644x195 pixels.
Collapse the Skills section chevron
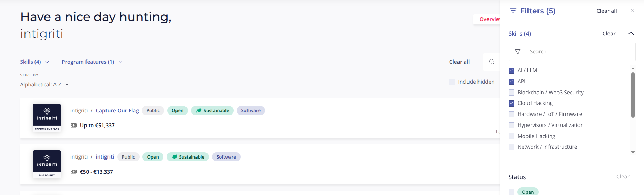tap(631, 33)
